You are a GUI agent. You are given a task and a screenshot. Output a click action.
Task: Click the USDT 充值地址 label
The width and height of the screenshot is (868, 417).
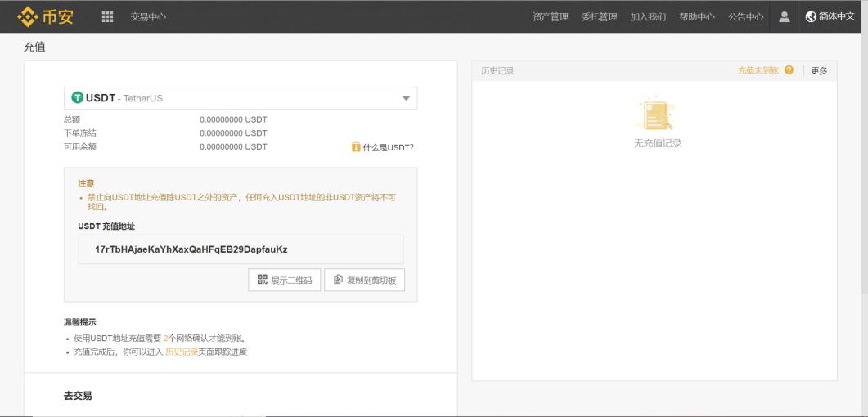click(x=106, y=226)
